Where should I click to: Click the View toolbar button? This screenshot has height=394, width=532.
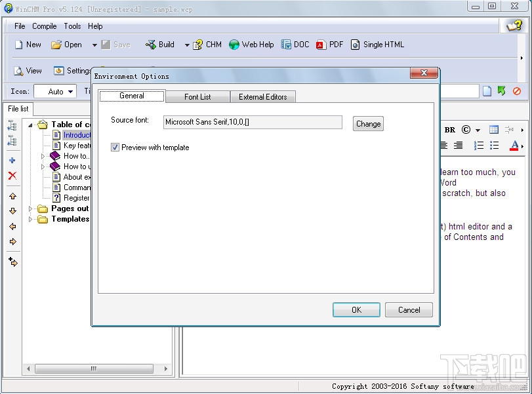(x=28, y=71)
